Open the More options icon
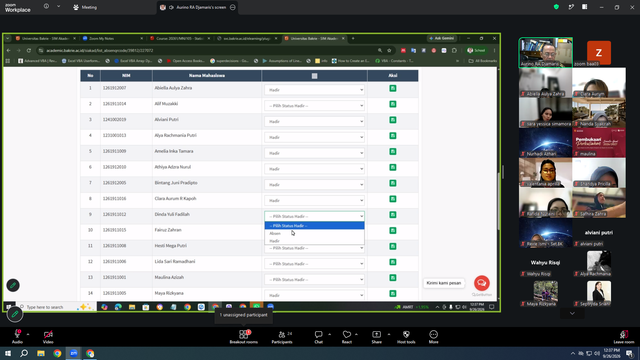640x360 pixels. (433, 336)
